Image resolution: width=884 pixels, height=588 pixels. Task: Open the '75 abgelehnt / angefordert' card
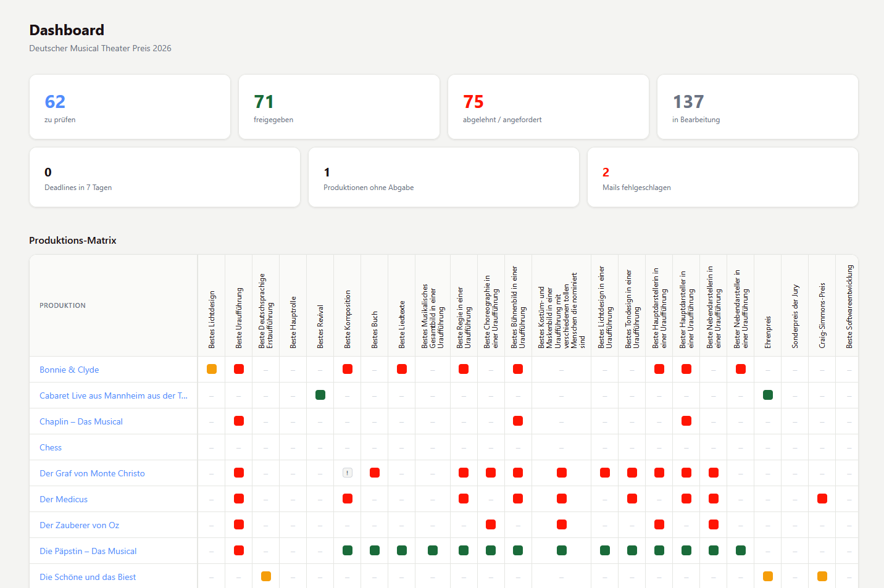[548, 107]
